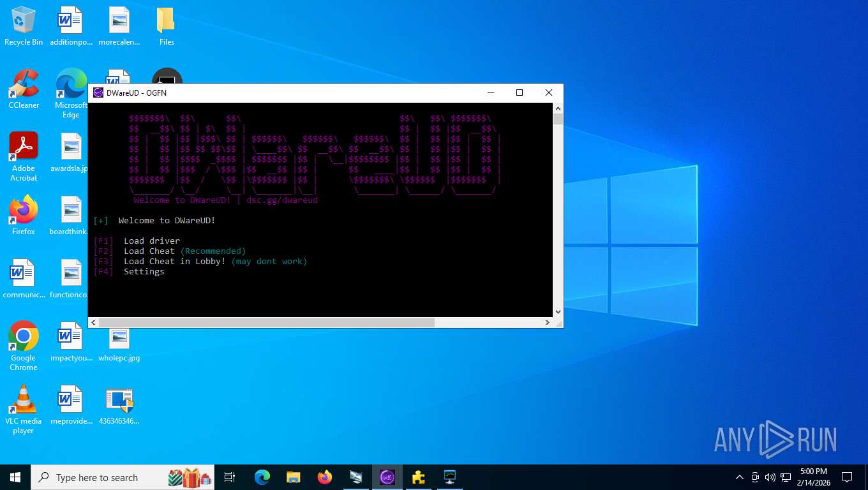Close the DWareUD - OGFN window
This screenshot has width=868, height=490.
pyautogui.click(x=549, y=93)
